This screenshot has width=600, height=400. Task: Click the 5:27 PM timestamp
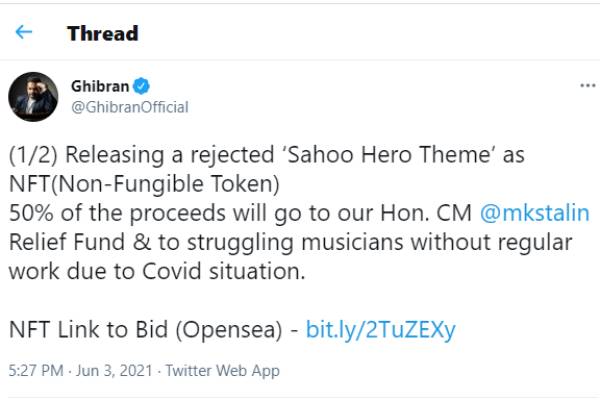(x=36, y=370)
